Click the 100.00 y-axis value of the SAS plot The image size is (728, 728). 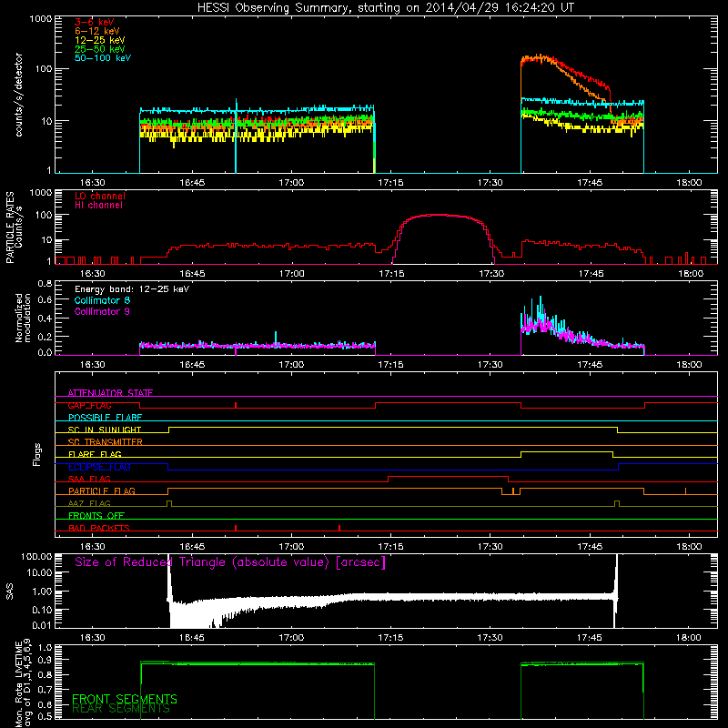[x=36, y=556]
